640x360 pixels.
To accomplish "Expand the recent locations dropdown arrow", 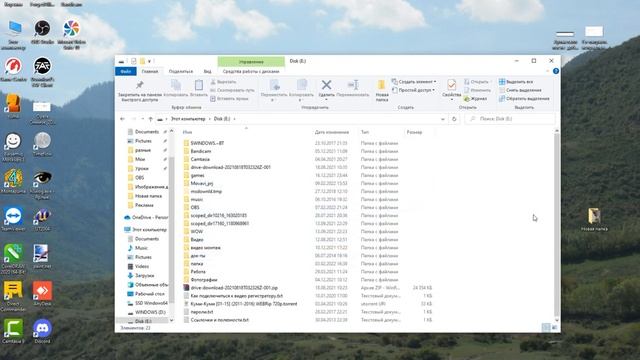I will click(142, 119).
